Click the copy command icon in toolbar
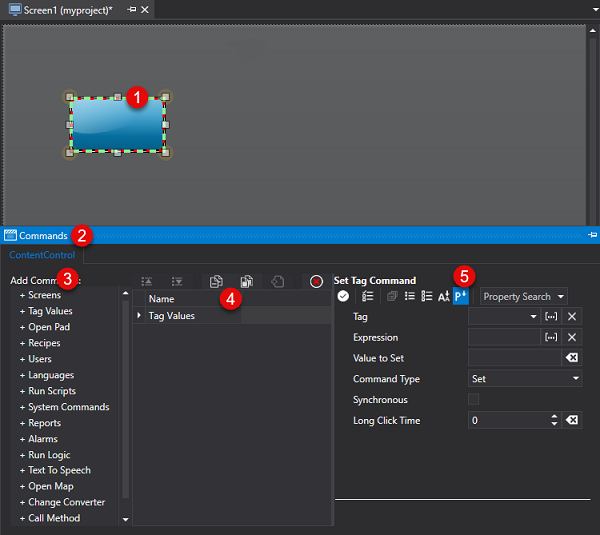 216,282
